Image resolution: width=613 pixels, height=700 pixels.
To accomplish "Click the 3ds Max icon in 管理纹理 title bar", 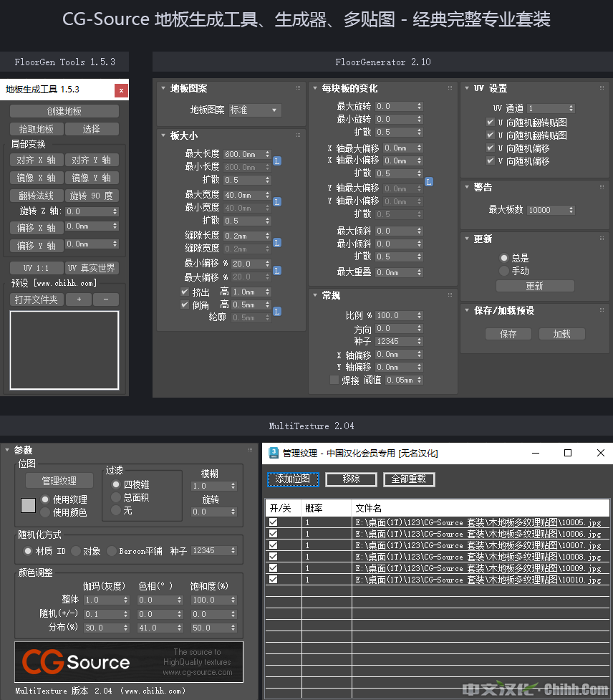I will (x=273, y=453).
